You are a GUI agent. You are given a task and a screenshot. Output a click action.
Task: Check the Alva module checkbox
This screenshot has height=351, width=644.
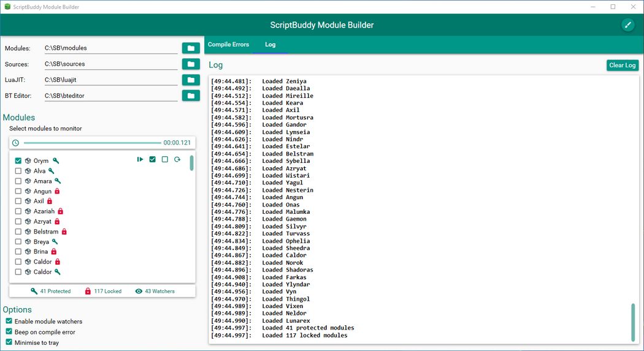[18, 171]
